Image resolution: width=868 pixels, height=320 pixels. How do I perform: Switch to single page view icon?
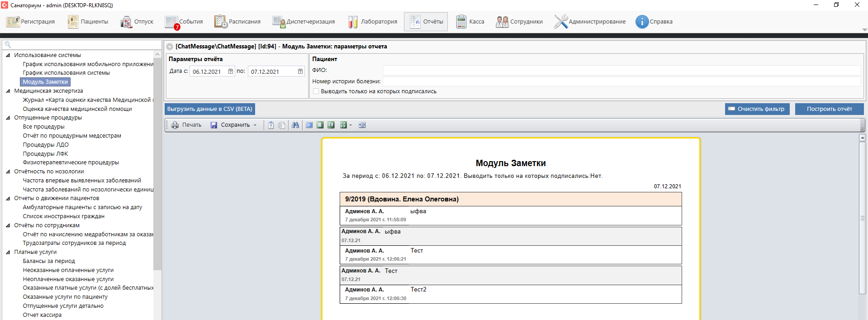320,125
